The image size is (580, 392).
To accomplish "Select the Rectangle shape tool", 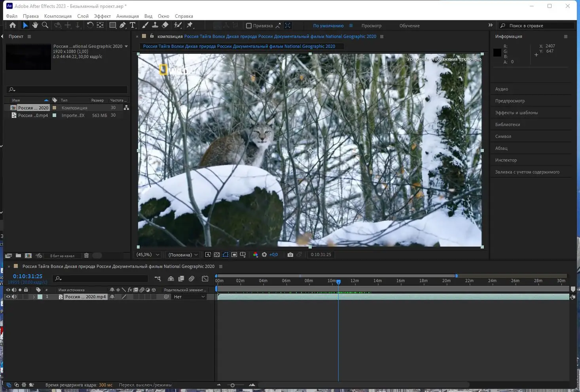I will [113, 25].
